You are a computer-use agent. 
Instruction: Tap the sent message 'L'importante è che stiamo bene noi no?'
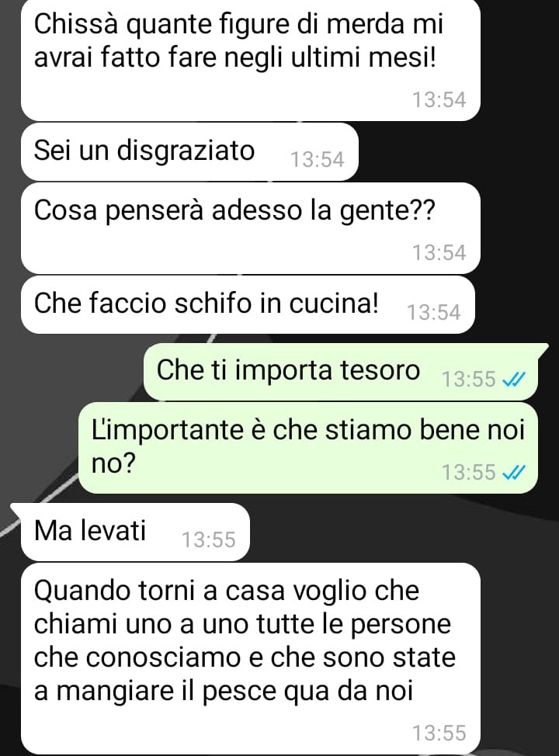click(x=307, y=448)
